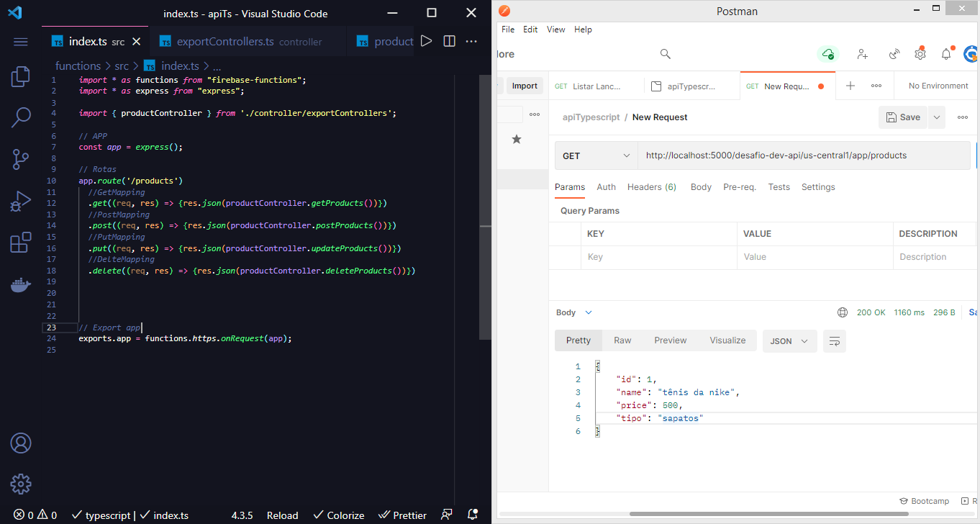Open the Search view in activity bar
Image resolution: width=980 pixels, height=524 pixels.
[21, 117]
